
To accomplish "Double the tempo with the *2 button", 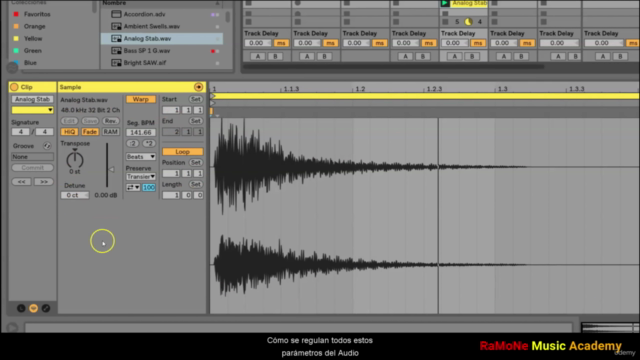I will pyautogui.click(x=149, y=144).
